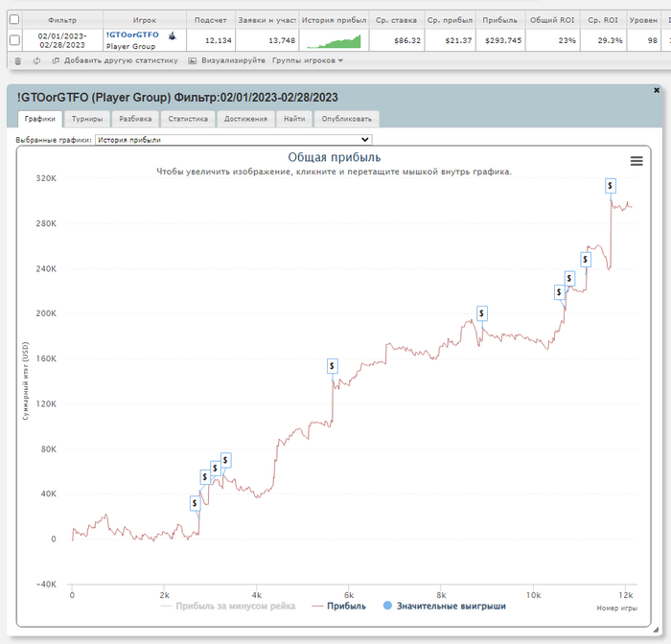Open the Опубликовать tab
Image resolution: width=671 pixels, height=644 pixels.
pos(347,119)
